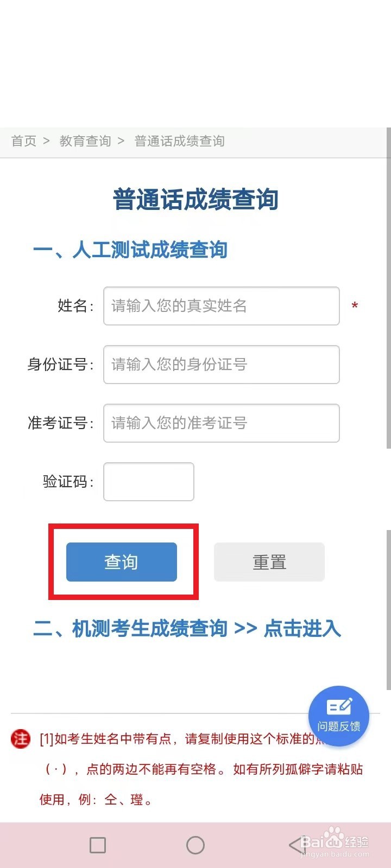Go to 首页 in breadcrumb
Viewport: 391px width, 868px height.
pyautogui.click(x=24, y=141)
